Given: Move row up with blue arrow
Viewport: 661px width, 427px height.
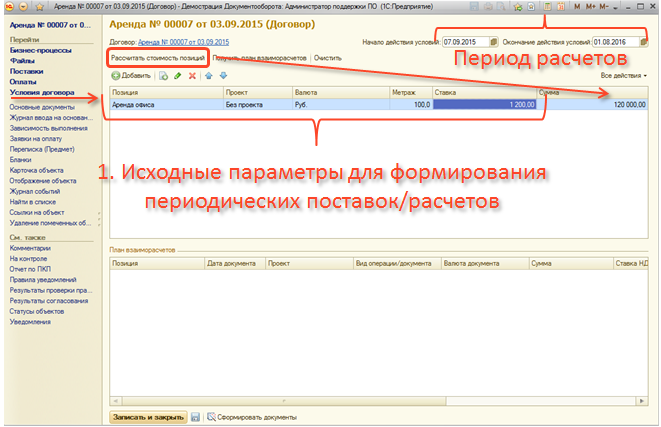Looking at the screenshot, I should pyautogui.click(x=208, y=76).
